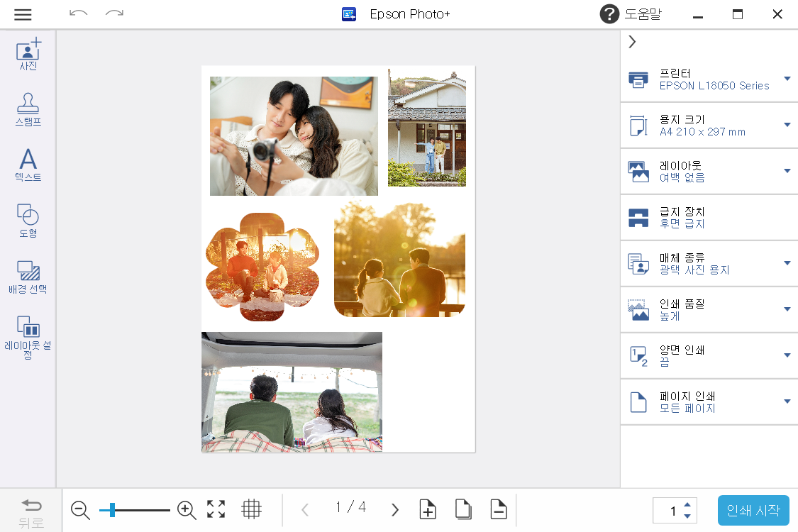Duplicate the current page

463,509
